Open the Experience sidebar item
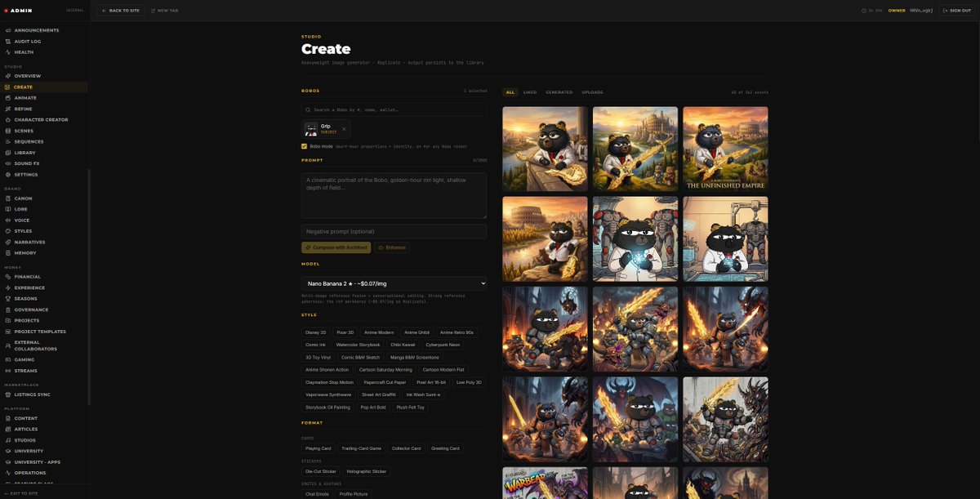980x499 pixels. 44,287
